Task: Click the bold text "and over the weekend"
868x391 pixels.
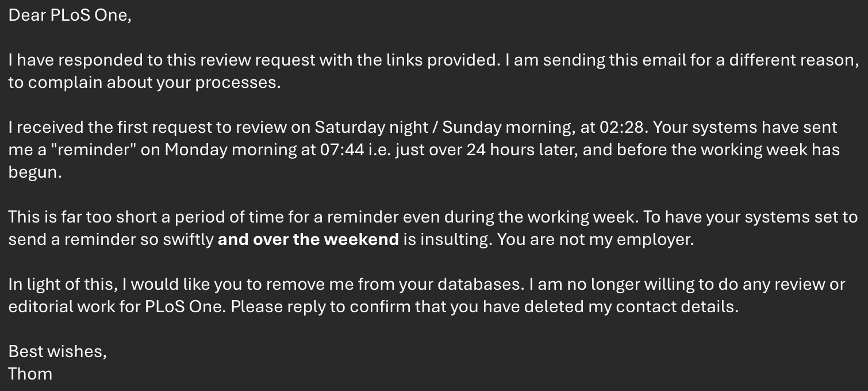Action: (308, 239)
